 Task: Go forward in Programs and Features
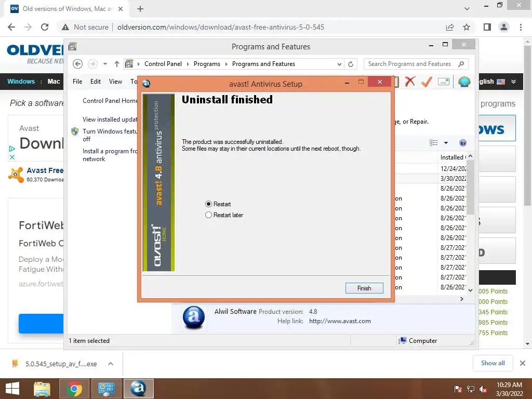coord(92,64)
